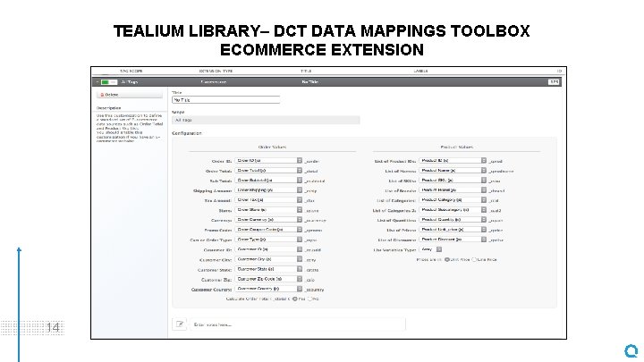Click the Delete button

[130, 95]
